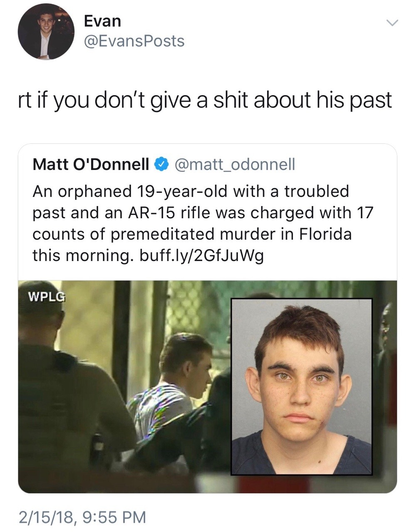The height and width of the screenshot is (532, 414).
Task: Open Matt O'Donnell's name in quoted tweet
Action: pos(91,165)
